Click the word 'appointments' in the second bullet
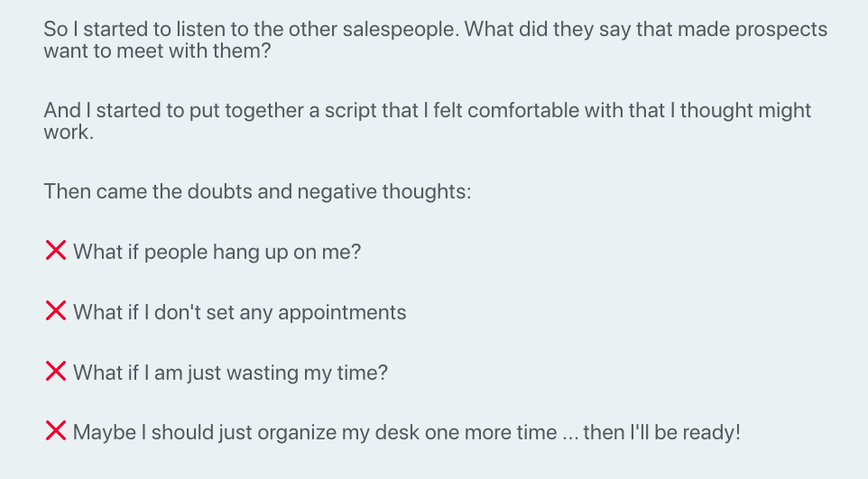 [342, 312]
